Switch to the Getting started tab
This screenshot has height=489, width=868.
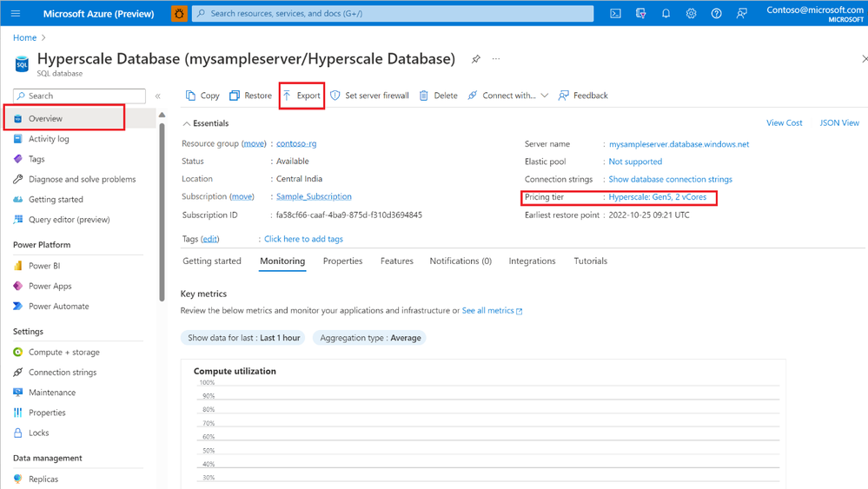[x=212, y=261]
